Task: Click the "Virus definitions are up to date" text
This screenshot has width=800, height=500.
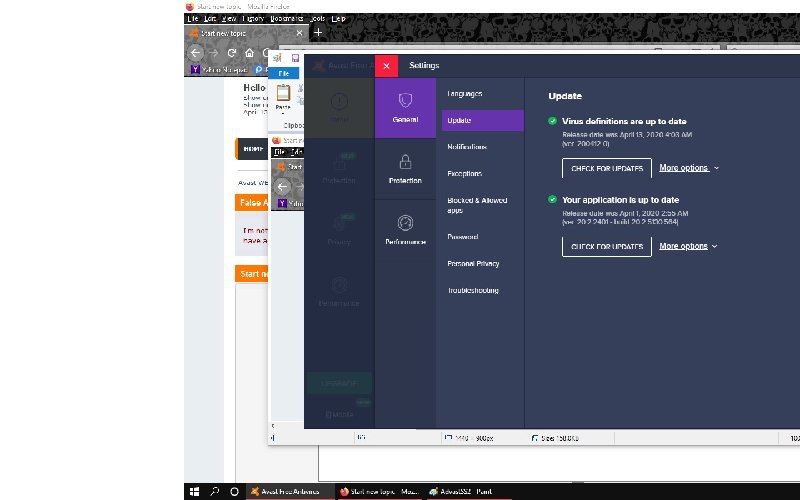Action: coord(624,121)
